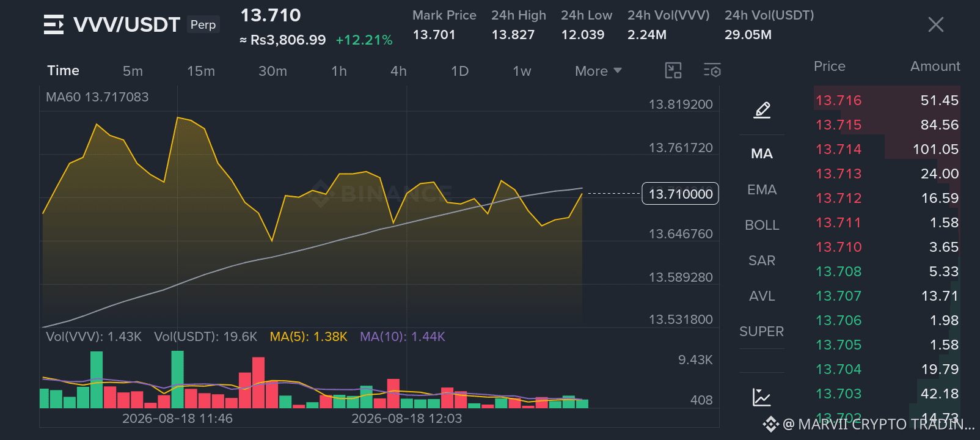Click the 24h Vol(VVV) value 2.24M
Viewport: 980px width, 440px height.
646,35
